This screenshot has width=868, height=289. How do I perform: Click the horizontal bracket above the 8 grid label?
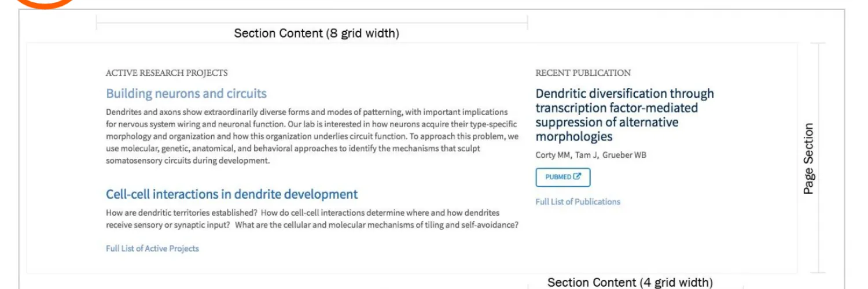click(x=311, y=23)
